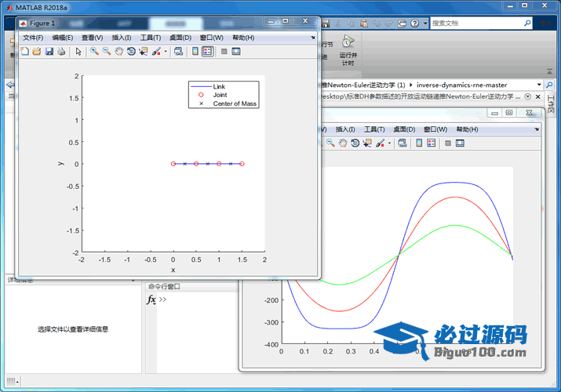Show Plot Tools in second figure toolbar
The image size is (561, 392).
(x=460, y=143)
